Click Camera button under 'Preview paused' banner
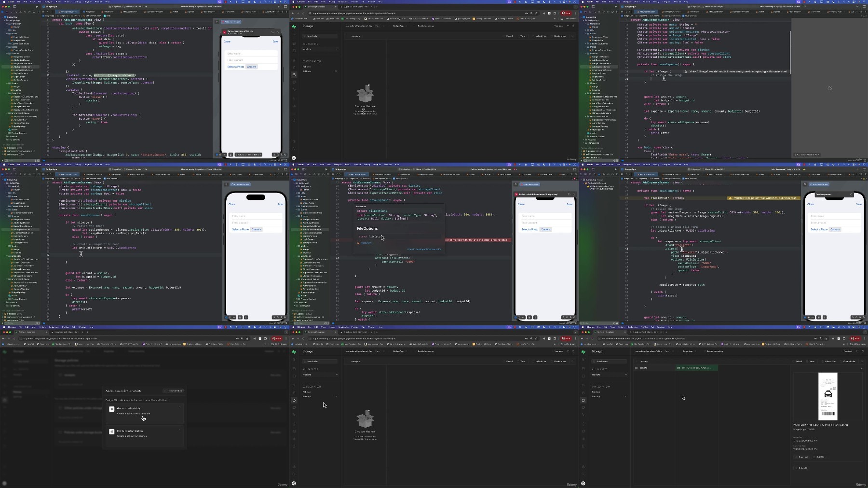868x488 pixels. (x=835, y=229)
